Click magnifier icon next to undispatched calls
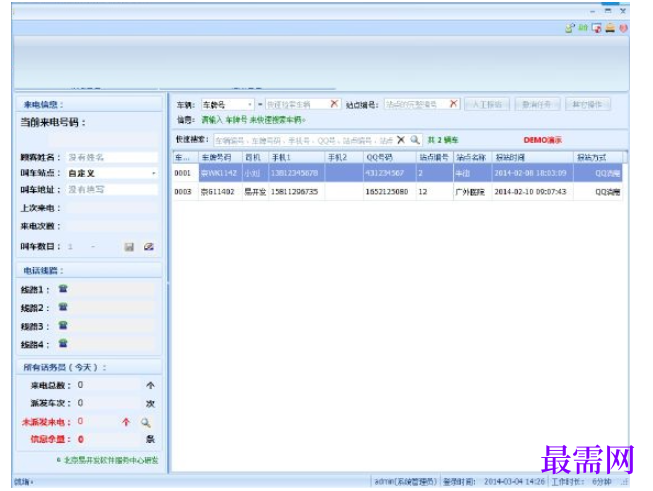Image resolution: width=653 pixels, height=491 pixels. coord(145,423)
